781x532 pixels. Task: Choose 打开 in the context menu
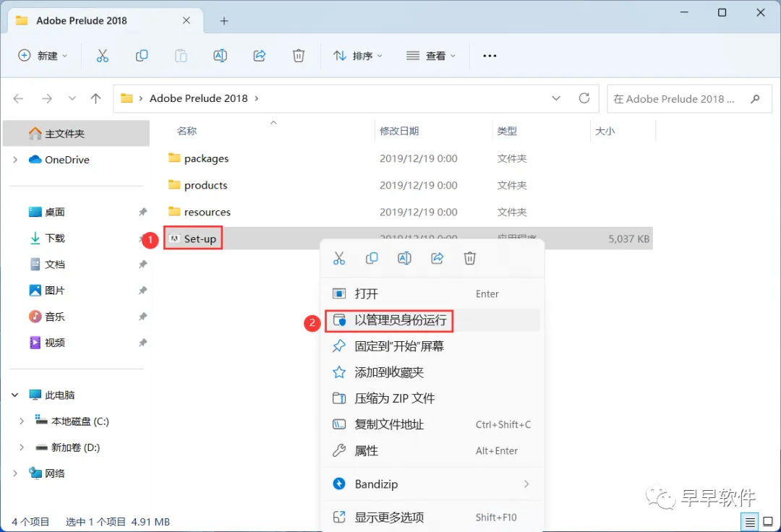432,293
